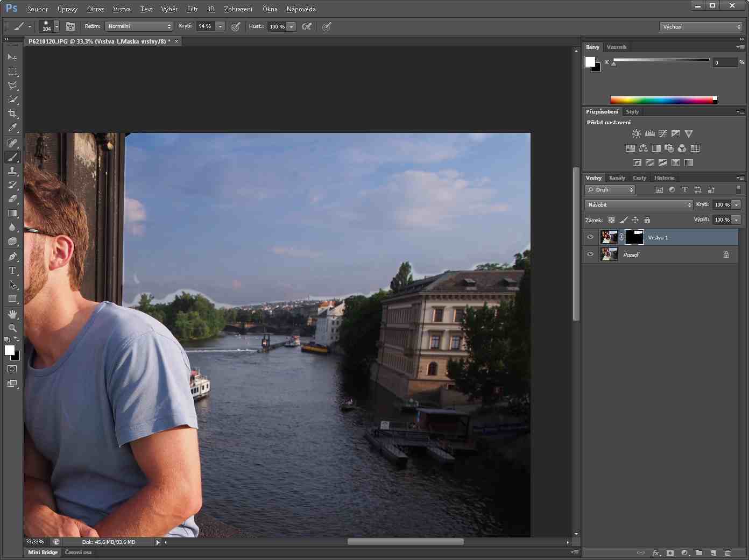
Task: Select the Hand tool
Action: coord(12,314)
